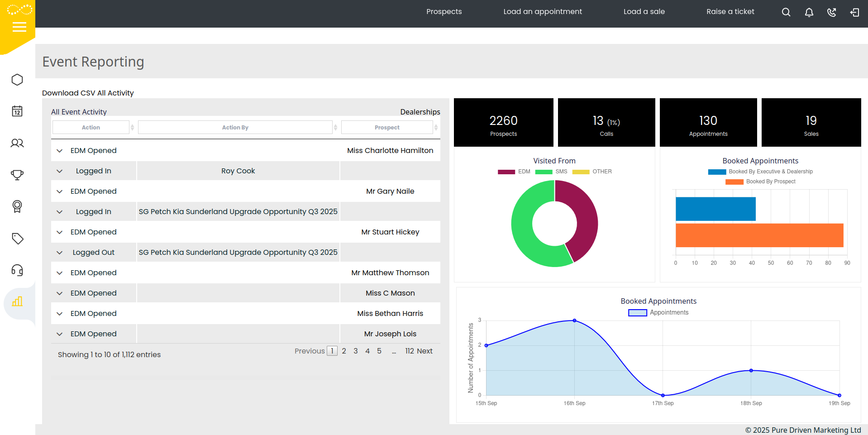Image resolution: width=868 pixels, height=435 pixels.
Task: Click the phone call icon
Action: point(831,12)
